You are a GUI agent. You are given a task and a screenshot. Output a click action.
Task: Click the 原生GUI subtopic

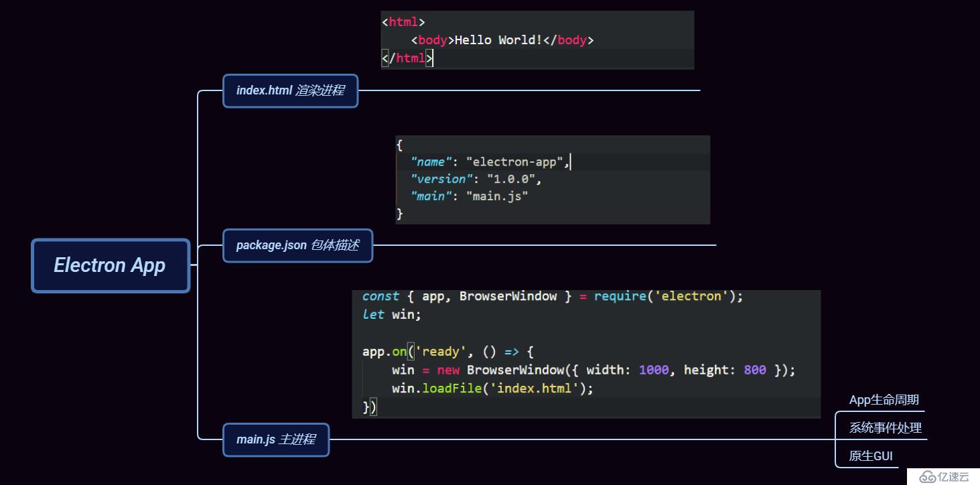871,456
